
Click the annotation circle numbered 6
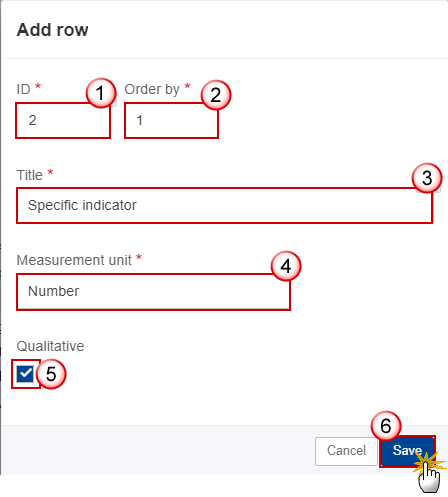click(386, 426)
